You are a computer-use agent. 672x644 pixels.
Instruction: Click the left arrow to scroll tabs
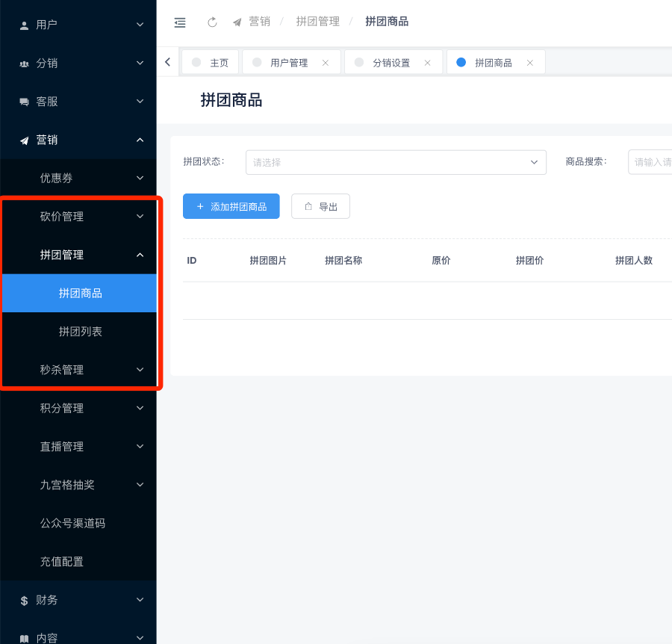point(167,62)
